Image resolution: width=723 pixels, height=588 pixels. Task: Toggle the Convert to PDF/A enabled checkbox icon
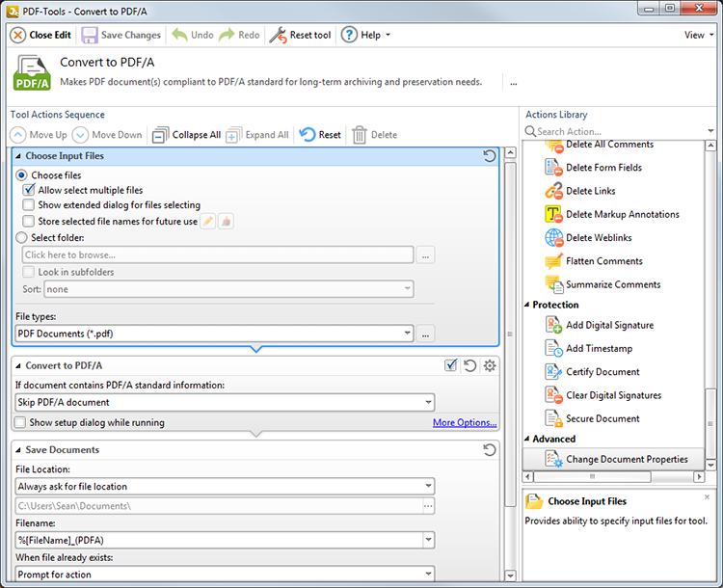click(450, 365)
